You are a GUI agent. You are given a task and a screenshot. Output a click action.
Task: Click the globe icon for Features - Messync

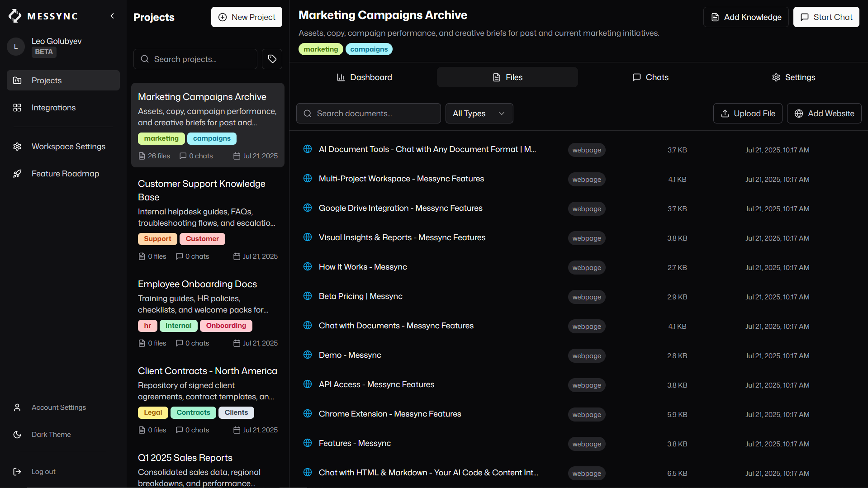(308, 443)
